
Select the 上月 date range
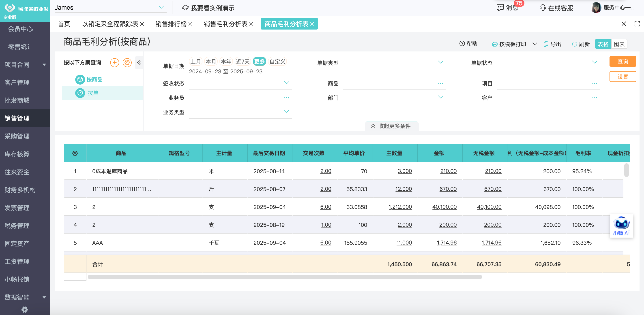(196, 62)
